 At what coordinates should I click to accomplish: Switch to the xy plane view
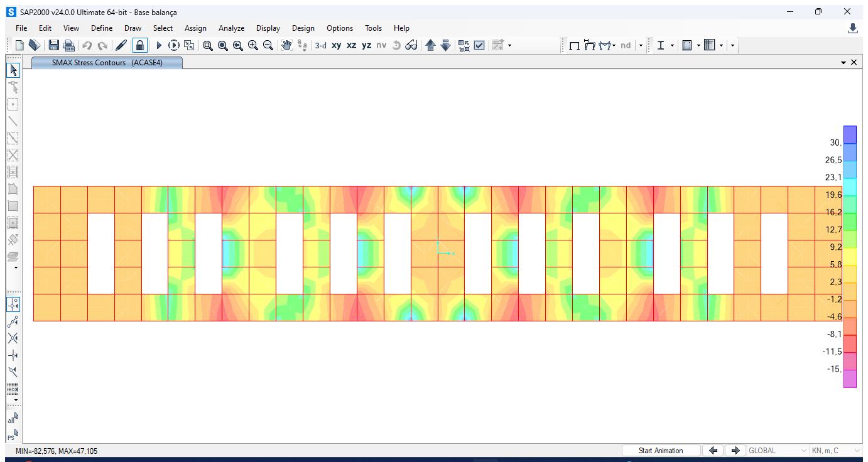point(336,45)
